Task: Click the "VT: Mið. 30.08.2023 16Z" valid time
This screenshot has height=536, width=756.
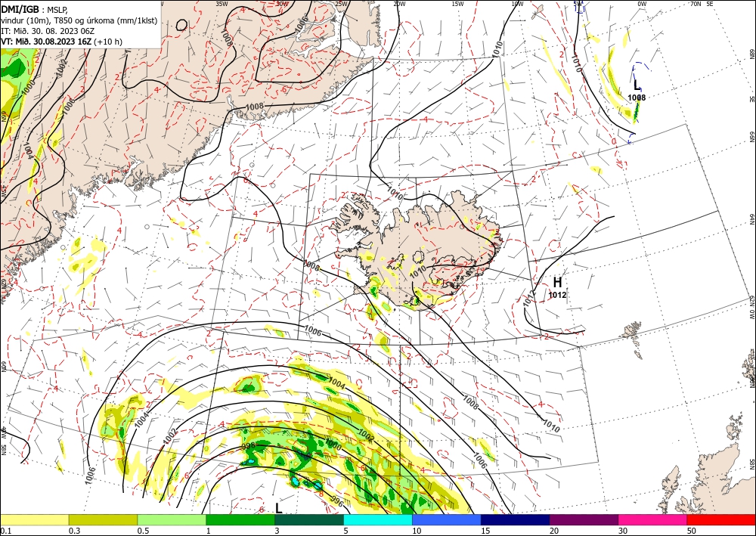Action: [x=46, y=42]
